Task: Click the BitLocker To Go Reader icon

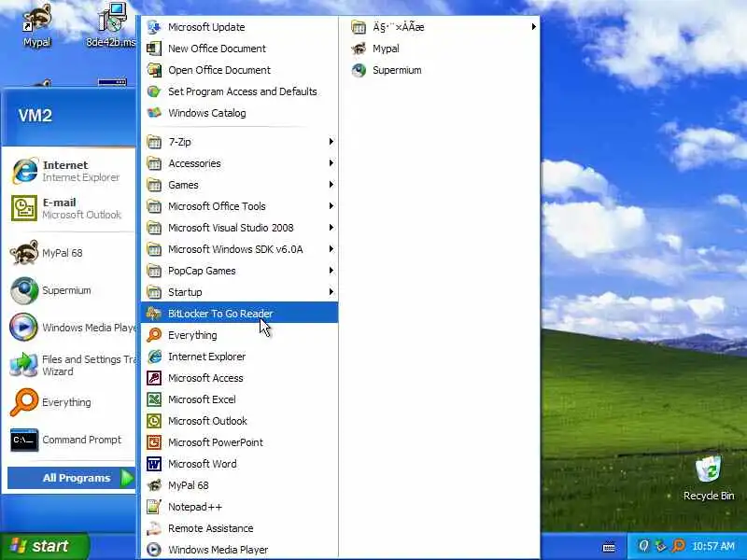Action: (154, 314)
